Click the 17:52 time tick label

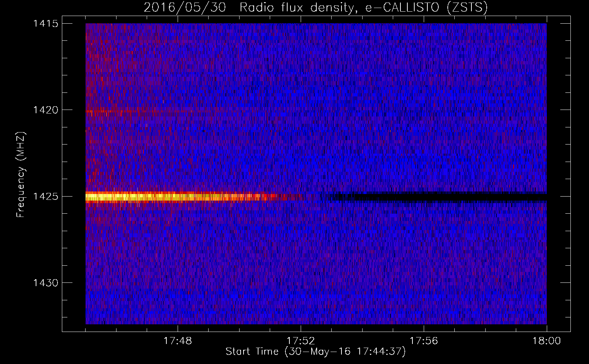tap(301, 341)
